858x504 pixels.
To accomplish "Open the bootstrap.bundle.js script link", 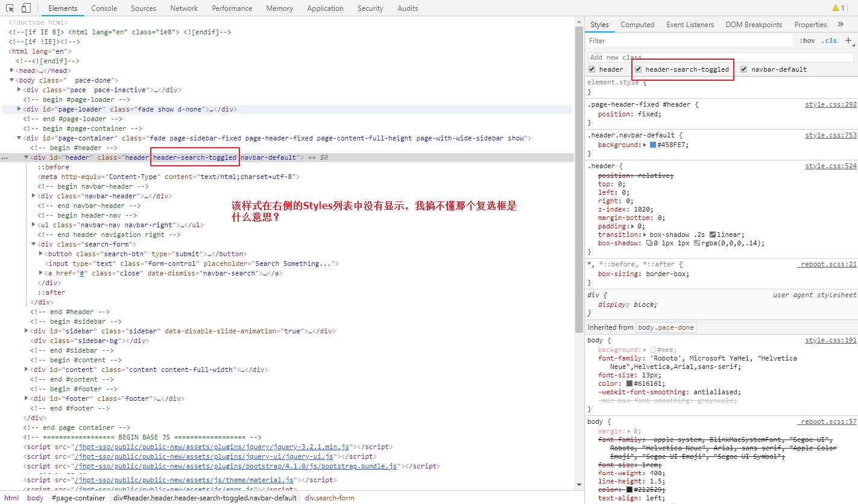I will click(x=235, y=466).
